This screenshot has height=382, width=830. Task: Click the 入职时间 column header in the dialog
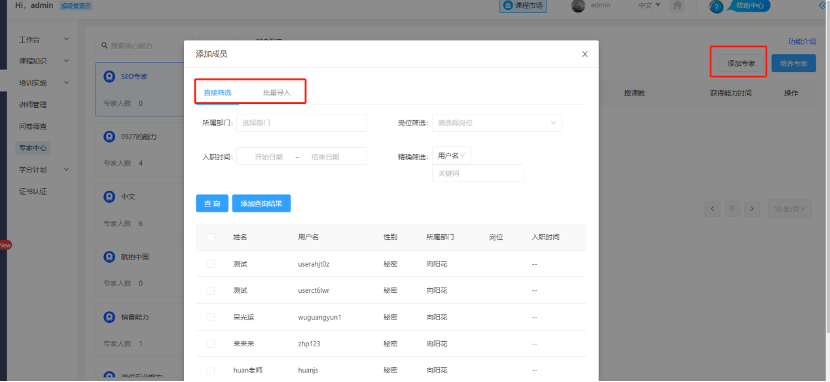click(546, 237)
